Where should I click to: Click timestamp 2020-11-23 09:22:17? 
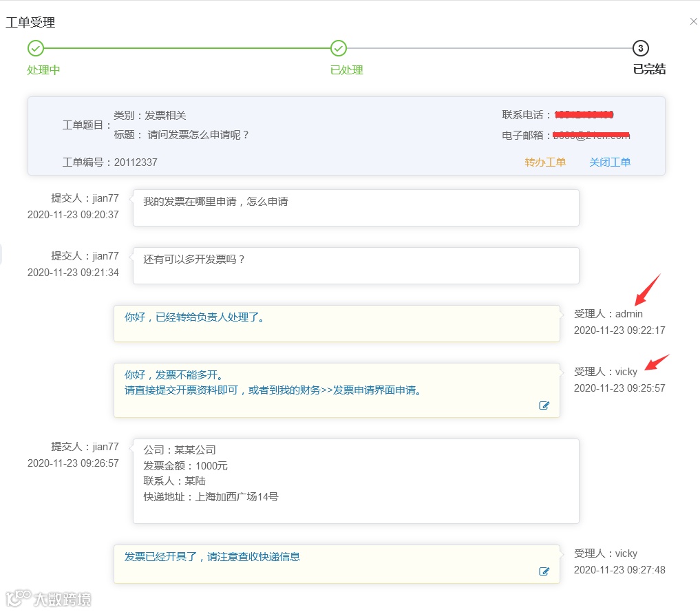[x=619, y=330]
